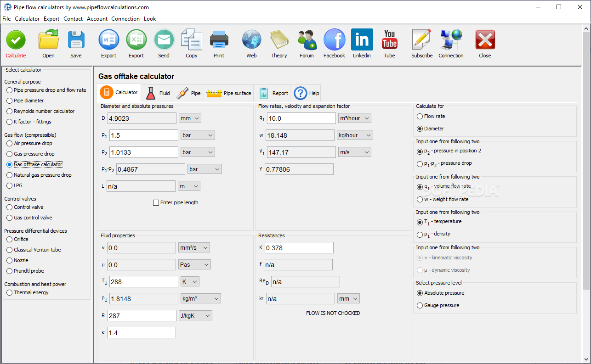The width and height of the screenshot is (591, 364).
Task: Switch to the Report tab
Action: [273, 93]
